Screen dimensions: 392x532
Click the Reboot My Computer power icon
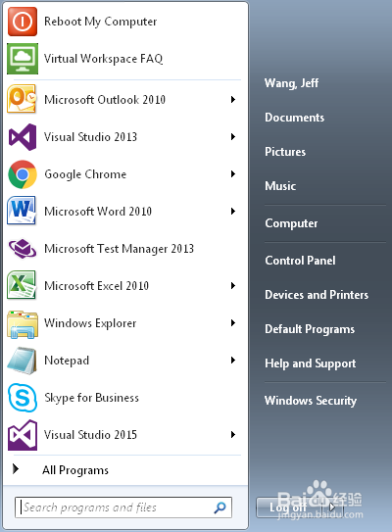pos(23,22)
